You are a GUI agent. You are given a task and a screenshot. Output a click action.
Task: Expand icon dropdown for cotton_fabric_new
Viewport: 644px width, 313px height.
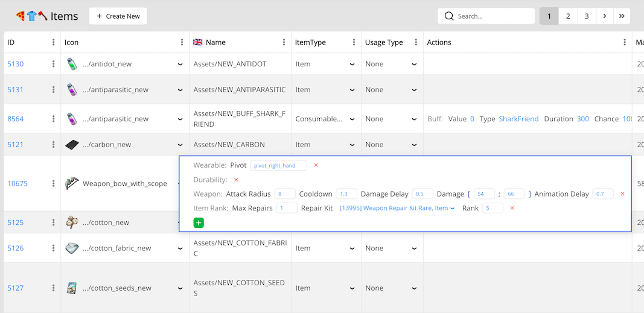pyautogui.click(x=180, y=248)
